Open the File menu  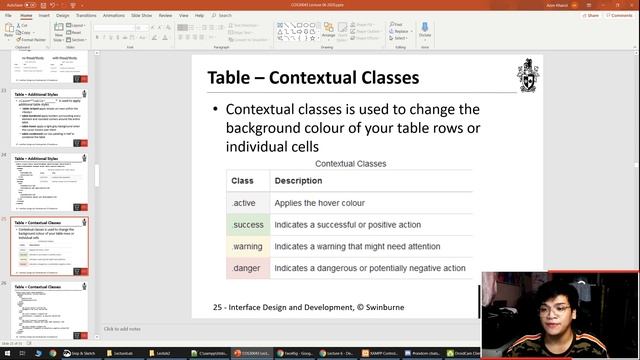click(8, 16)
